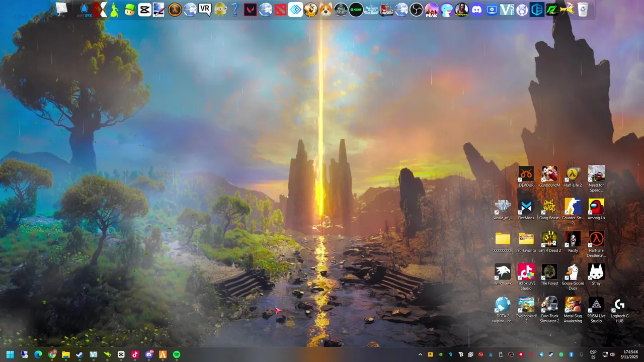Open the blue question mark icon in the dock

(x=235, y=9)
